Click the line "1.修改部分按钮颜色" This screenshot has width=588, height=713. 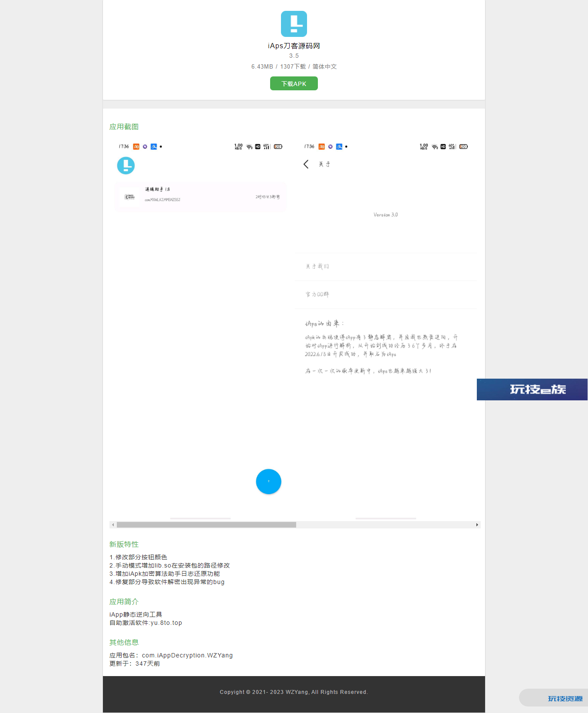(138, 557)
